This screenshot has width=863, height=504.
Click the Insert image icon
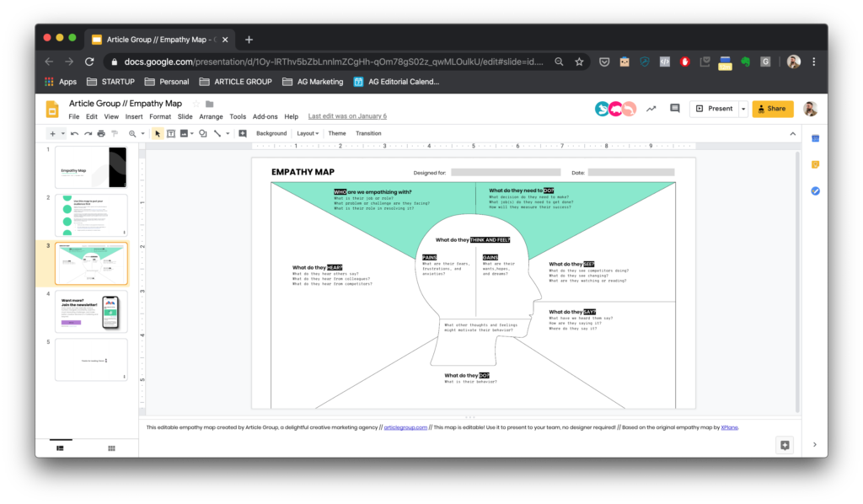(184, 134)
